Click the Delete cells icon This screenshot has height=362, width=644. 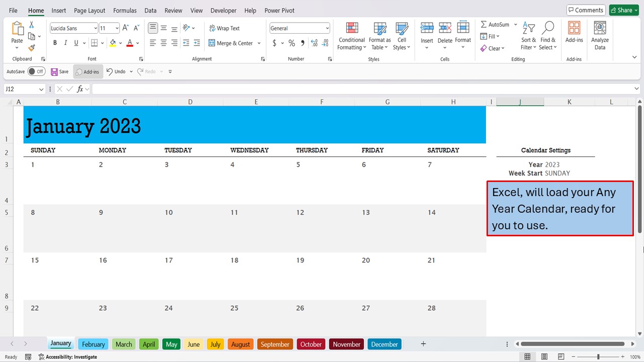click(445, 34)
